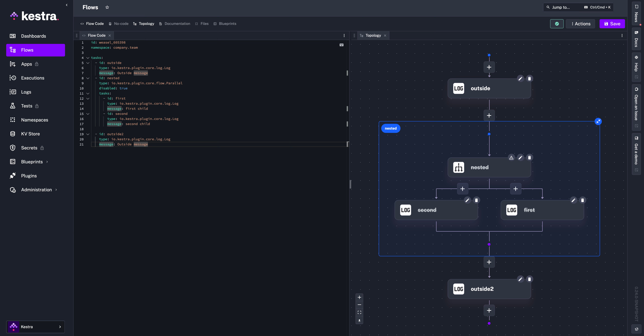644x336 pixels.
Task: Open the Dashboards section
Action: tap(36, 36)
